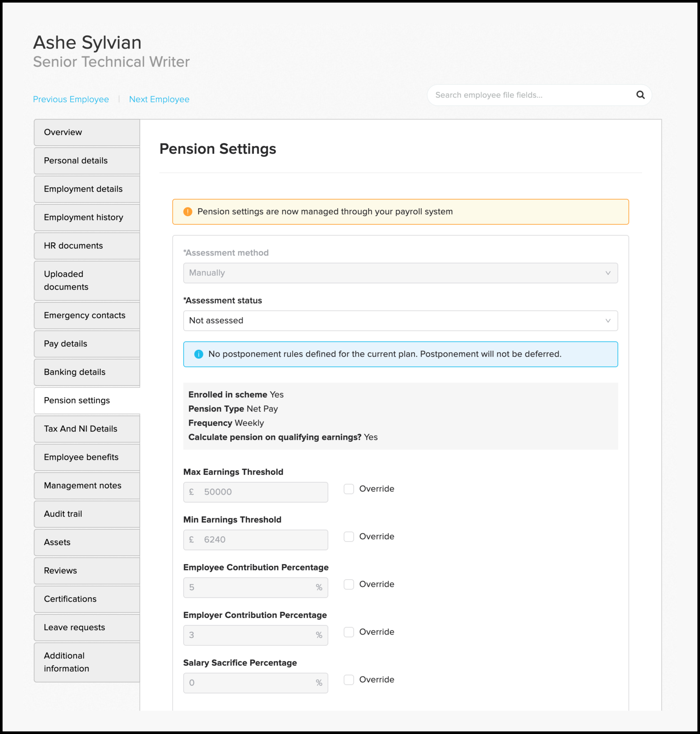Image resolution: width=700 pixels, height=734 pixels.
Task: Enable Override for Max Earnings Threshold
Action: click(349, 489)
